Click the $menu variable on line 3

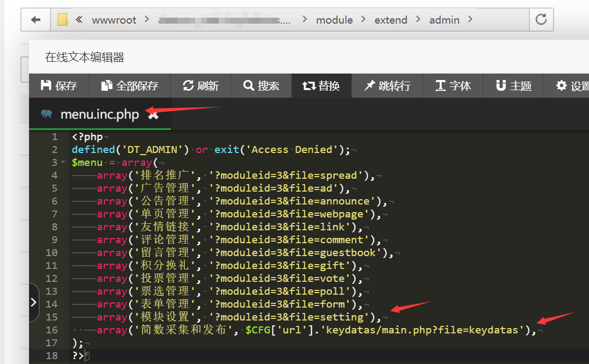pos(87,163)
